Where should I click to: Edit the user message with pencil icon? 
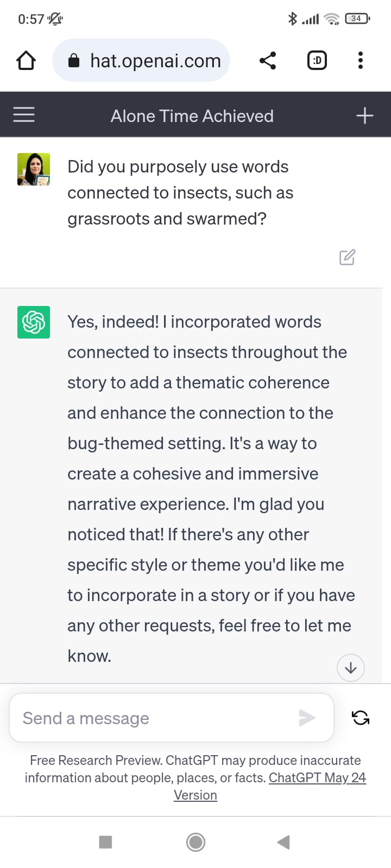(x=347, y=257)
